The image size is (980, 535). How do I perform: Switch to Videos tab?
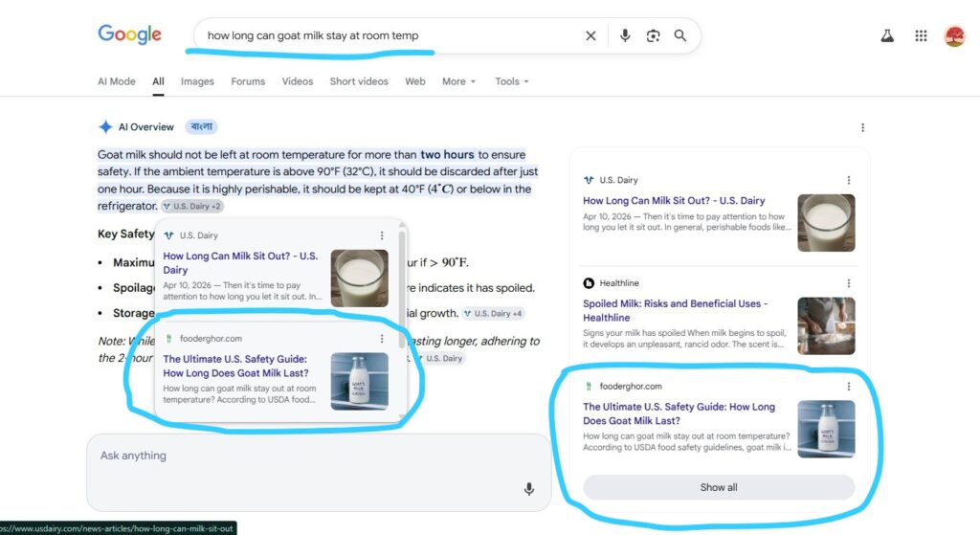pyautogui.click(x=298, y=81)
